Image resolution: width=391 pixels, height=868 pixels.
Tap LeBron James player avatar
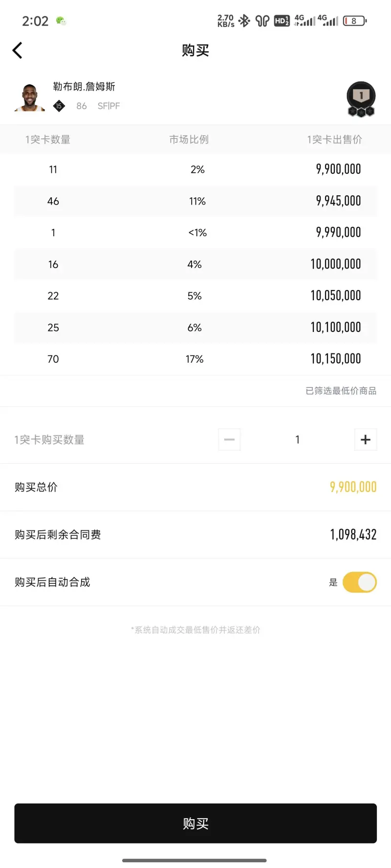click(30, 97)
